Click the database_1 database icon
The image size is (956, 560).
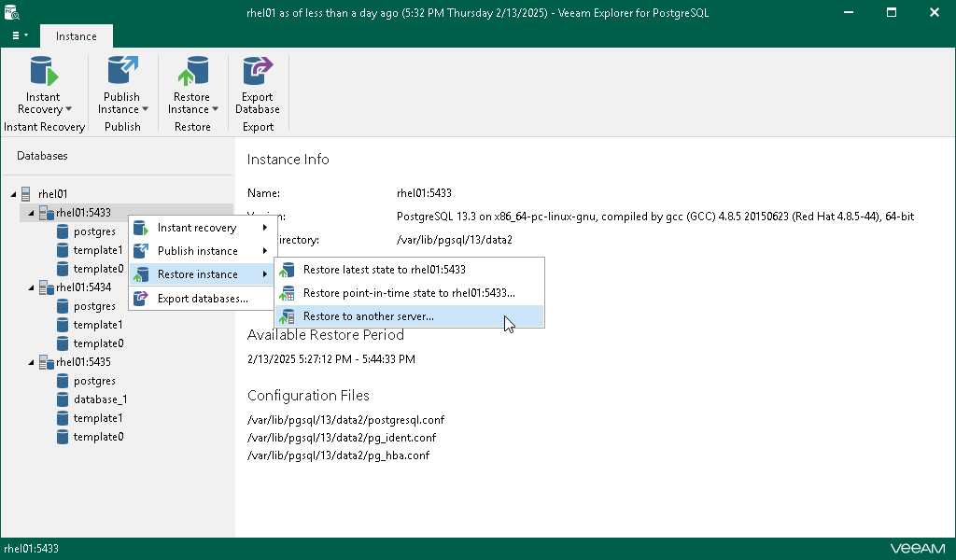coord(63,399)
